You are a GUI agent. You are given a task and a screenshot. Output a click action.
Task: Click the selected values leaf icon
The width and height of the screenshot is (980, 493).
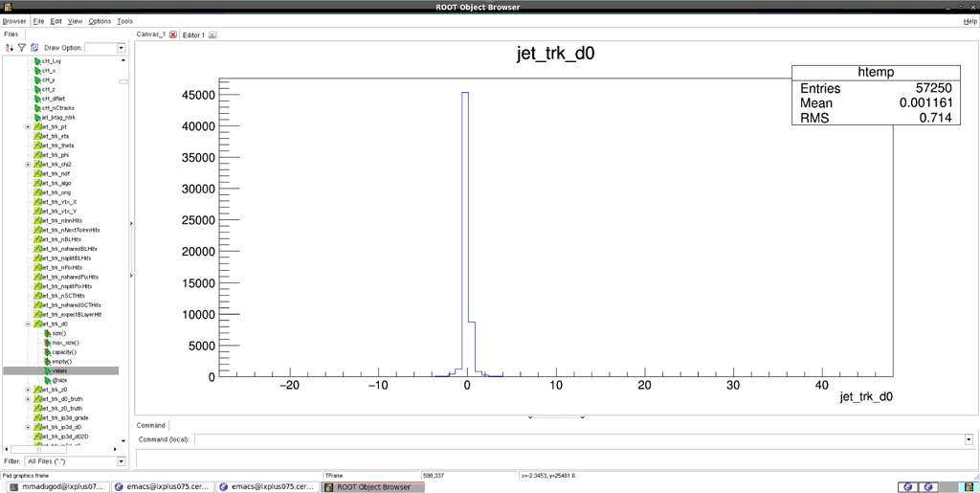tap(48, 371)
